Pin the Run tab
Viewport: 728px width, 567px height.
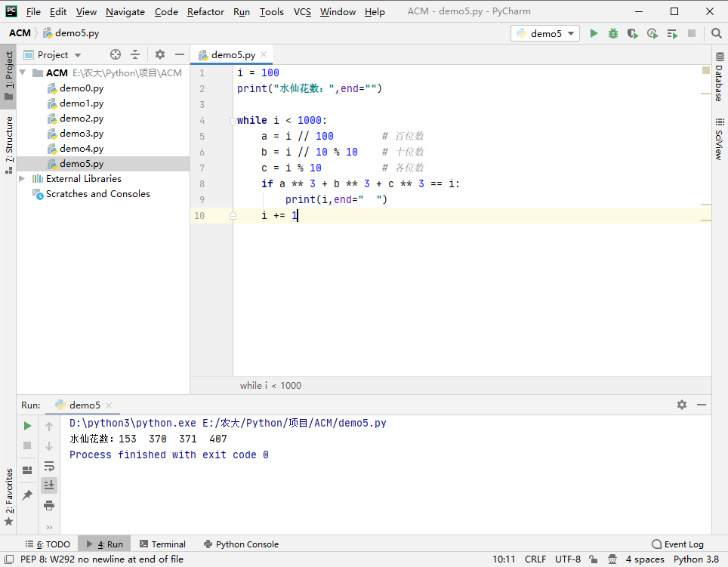coord(27,495)
